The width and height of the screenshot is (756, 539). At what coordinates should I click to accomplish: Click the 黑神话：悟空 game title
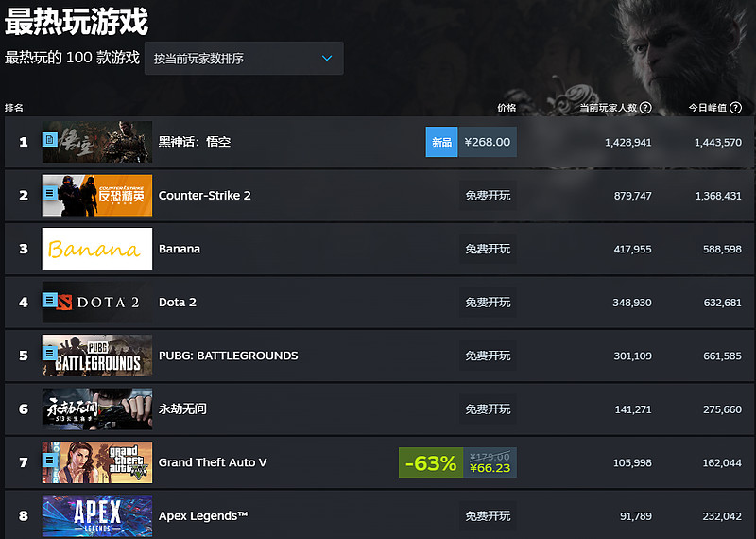(195, 142)
